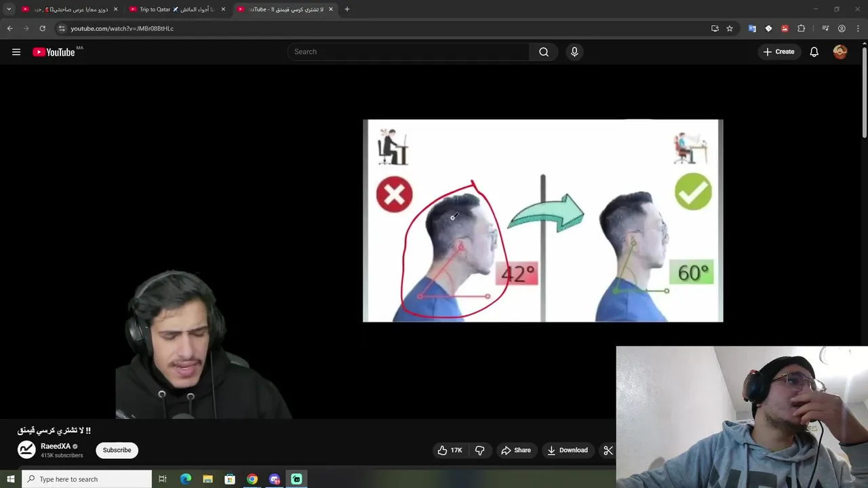868x488 pixels.
Task: Share the video
Action: pos(516,450)
